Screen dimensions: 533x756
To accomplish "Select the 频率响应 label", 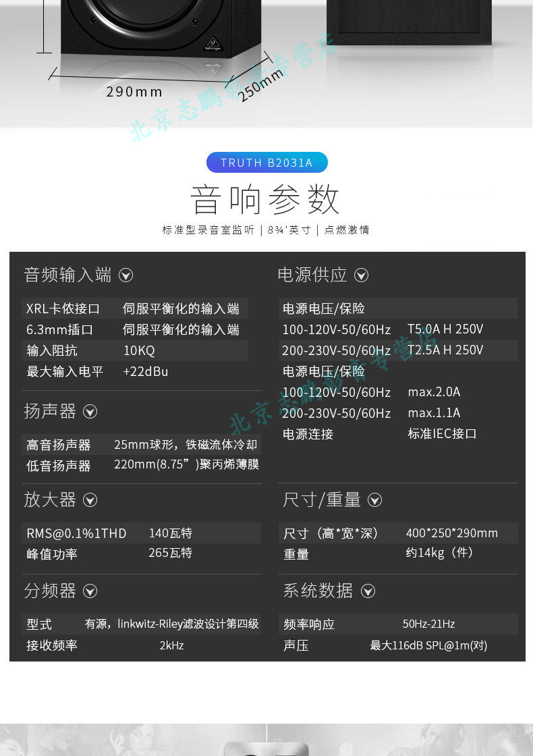I will [x=309, y=624].
